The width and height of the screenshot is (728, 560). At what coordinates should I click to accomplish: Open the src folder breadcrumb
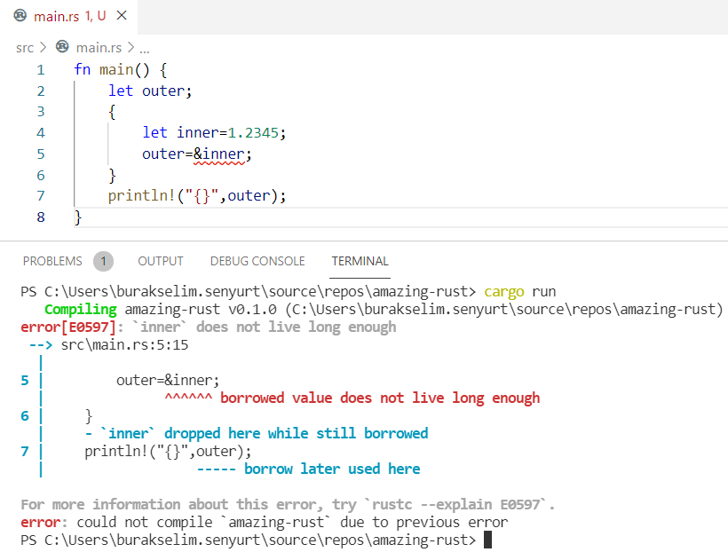click(25, 48)
